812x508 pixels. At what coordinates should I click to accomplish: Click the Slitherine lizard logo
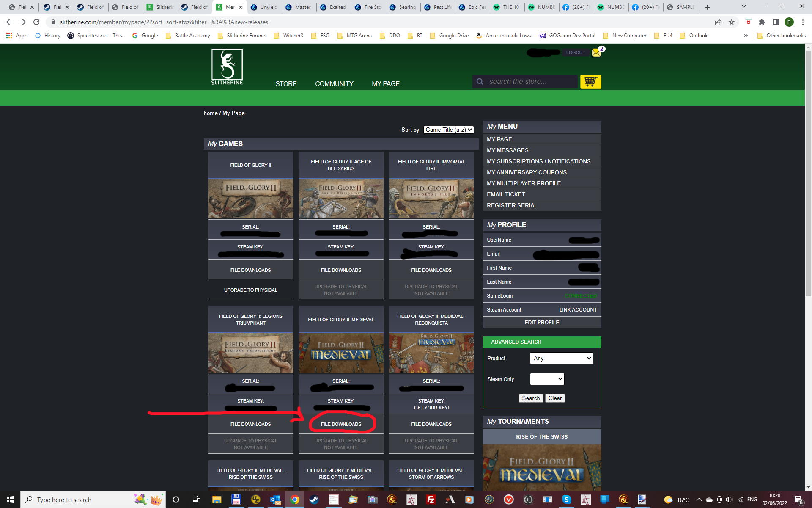point(227,66)
